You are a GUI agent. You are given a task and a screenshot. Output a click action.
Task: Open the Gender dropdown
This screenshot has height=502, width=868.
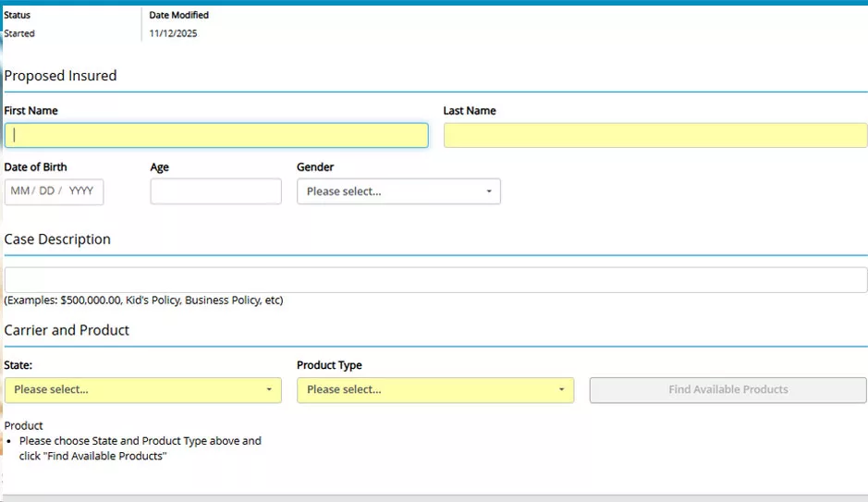pyautogui.click(x=398, y=191)
